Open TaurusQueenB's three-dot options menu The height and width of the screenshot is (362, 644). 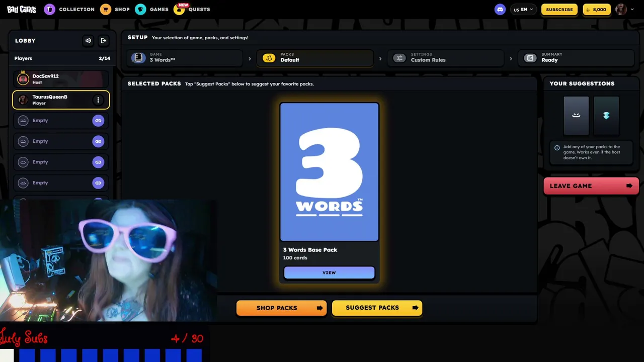98,100
